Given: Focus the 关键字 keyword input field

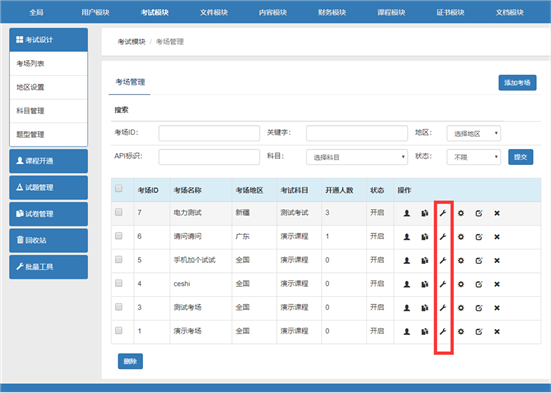Looking at the screenshot, I should pyautogui.click(x=357, y=134).
